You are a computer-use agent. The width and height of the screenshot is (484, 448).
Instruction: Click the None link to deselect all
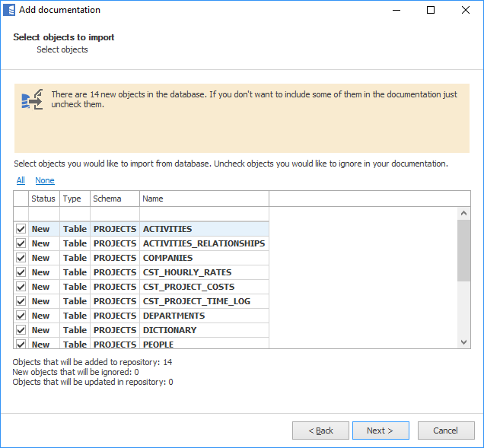tap(45, 180)
